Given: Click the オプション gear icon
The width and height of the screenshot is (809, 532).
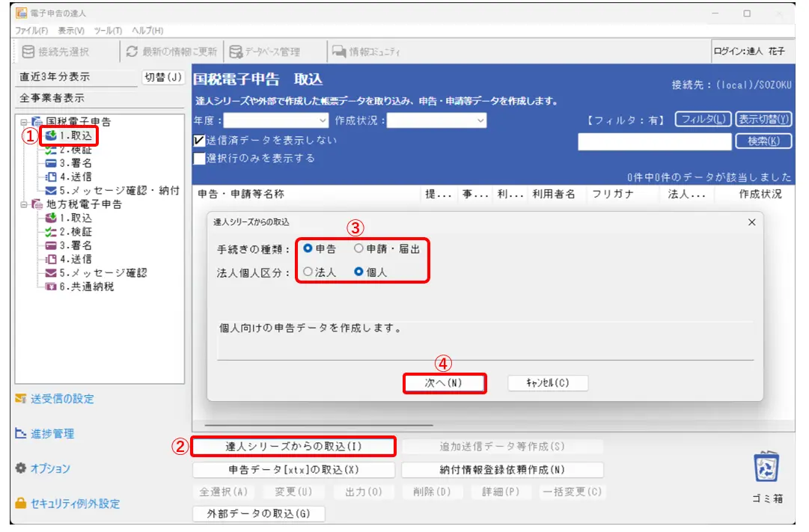Looking at the screenshot, I should 21,468.
